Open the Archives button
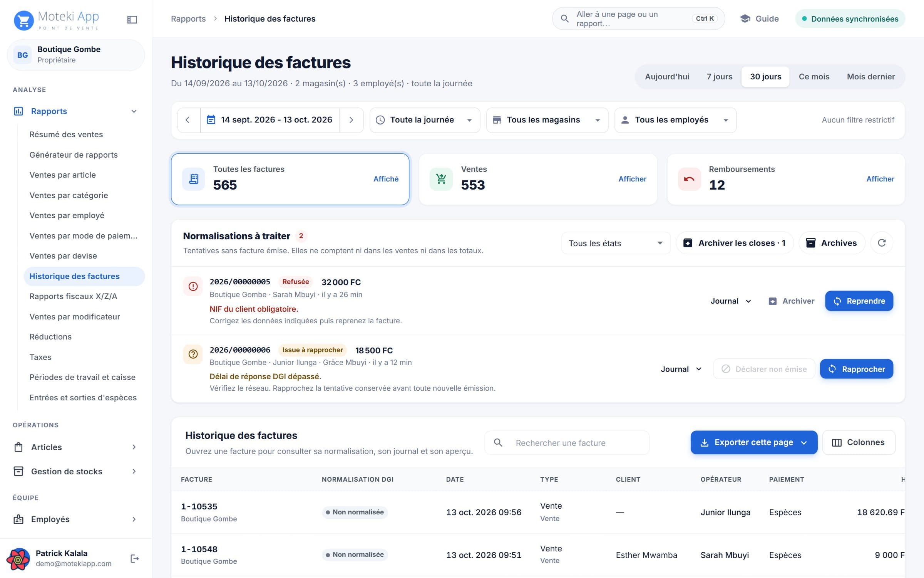924x578 pixels. click(832, 243)
